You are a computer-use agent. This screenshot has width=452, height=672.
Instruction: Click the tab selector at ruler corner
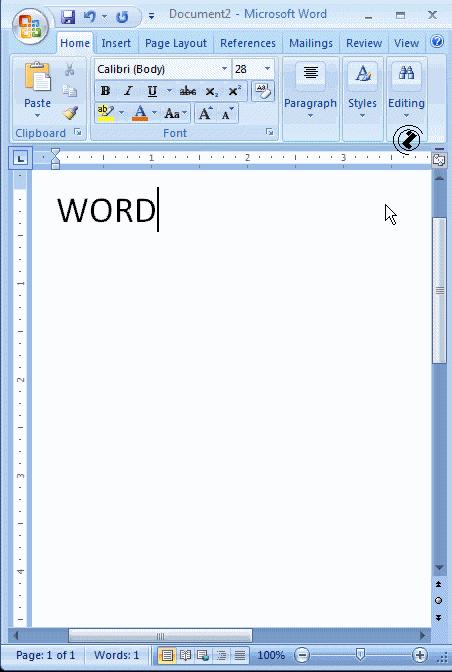click(20, 159)
